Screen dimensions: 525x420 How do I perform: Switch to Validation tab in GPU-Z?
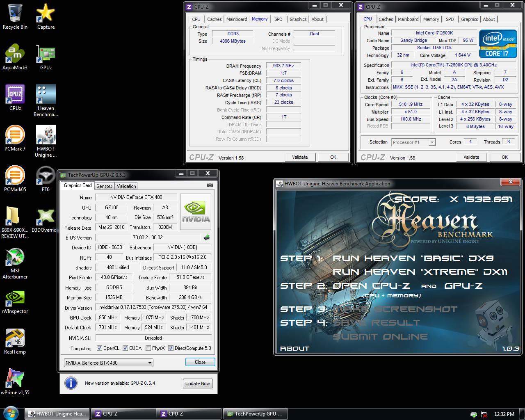[x=126, y=186]
